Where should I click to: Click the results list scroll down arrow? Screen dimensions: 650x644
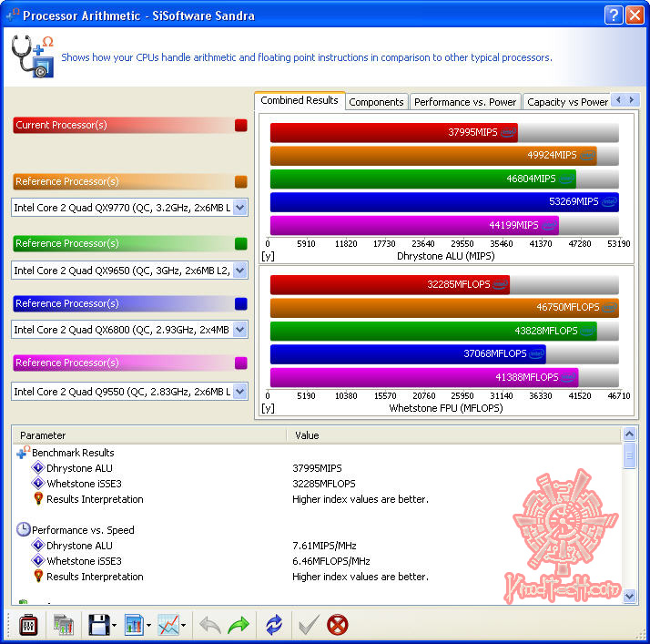coord(629,597)
